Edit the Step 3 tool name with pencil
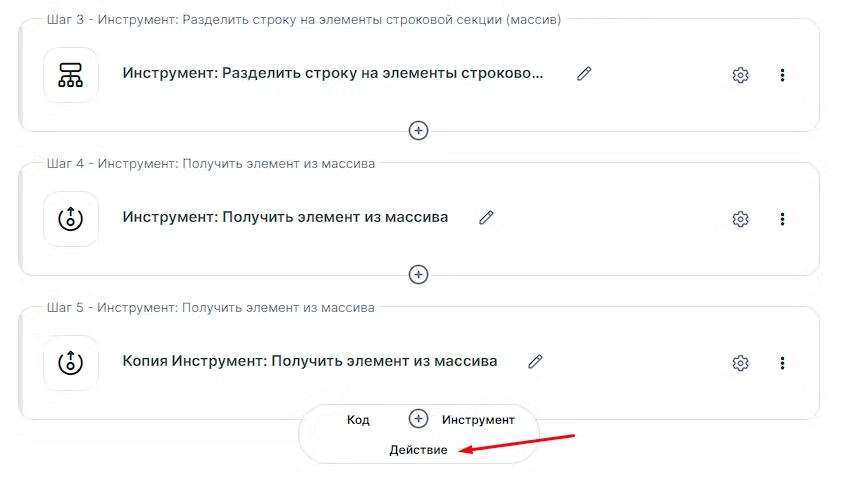Screen dimensions: 857x485 pyautogui.click(x=584, y=74)
